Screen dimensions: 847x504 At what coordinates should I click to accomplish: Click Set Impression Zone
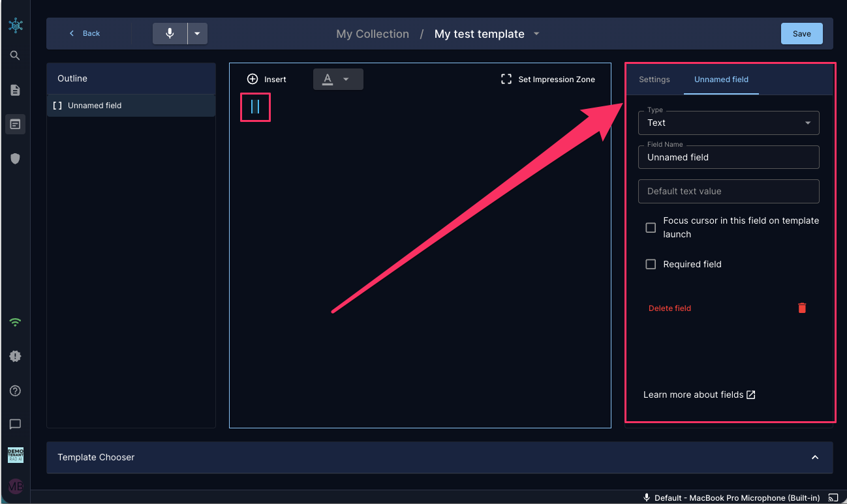click(x=548, y=79)
